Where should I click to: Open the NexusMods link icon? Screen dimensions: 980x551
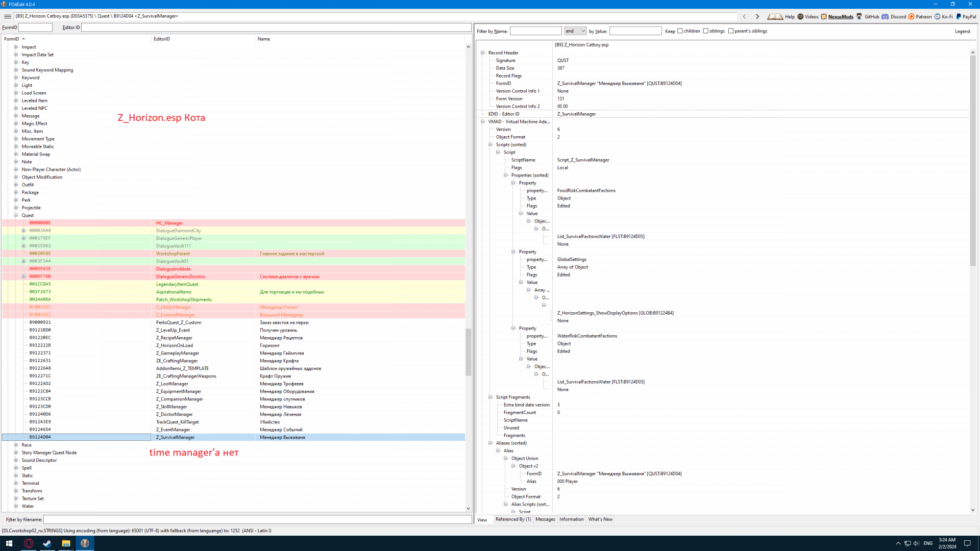(x=824, y=16)
